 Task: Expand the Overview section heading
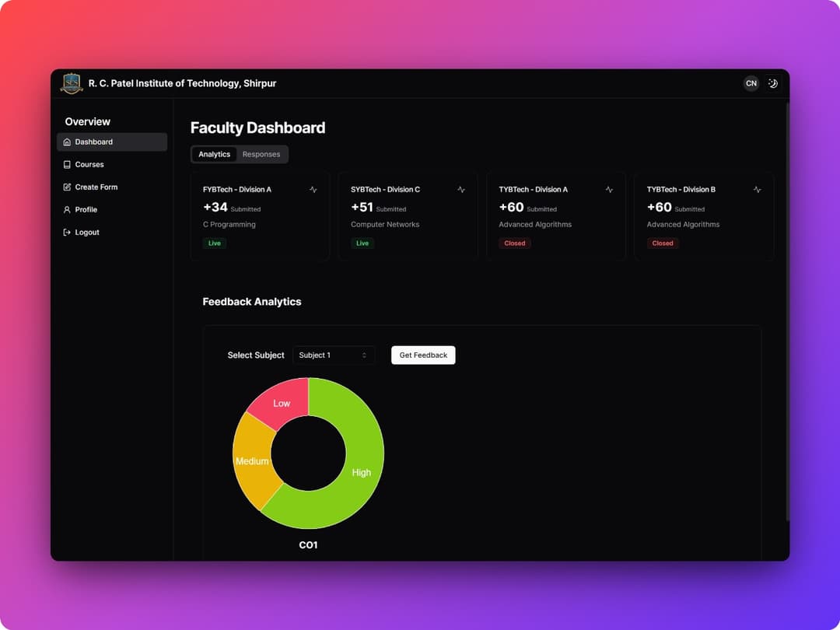(x=87, y=121)
